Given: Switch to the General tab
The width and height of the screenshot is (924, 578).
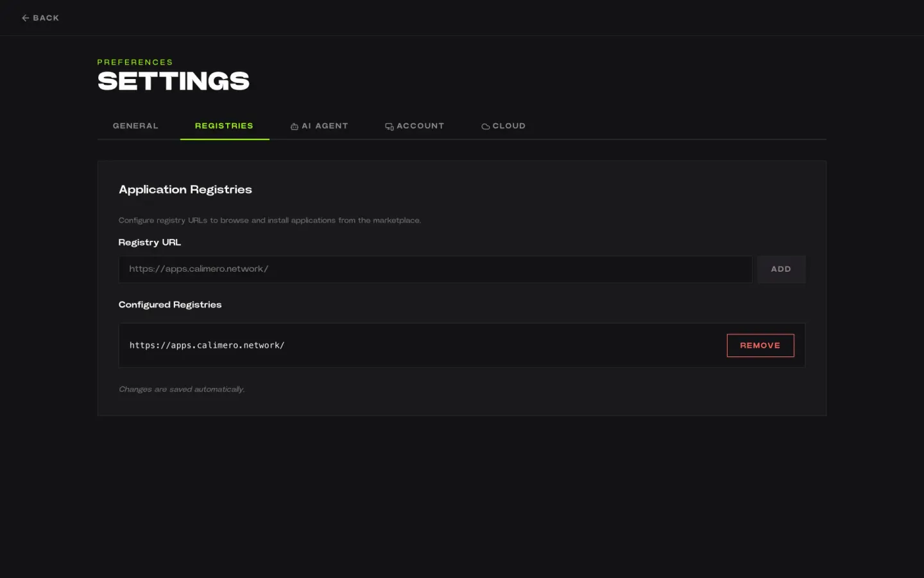Looking at the screenshot, I should coord(135,126).
